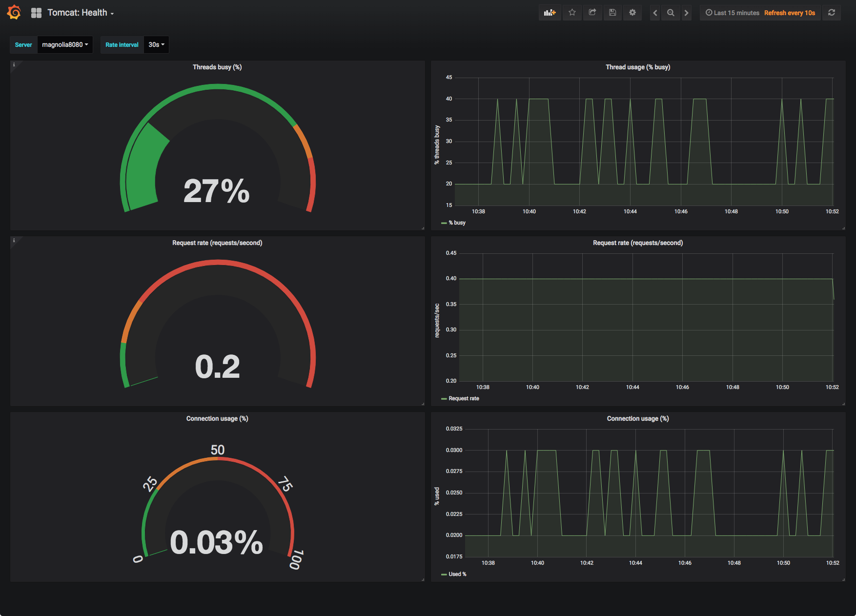Image resolution: width=856 pixels, height=616 pixels.
Task: Click the Add panel icon
Action: pos(550,13)
